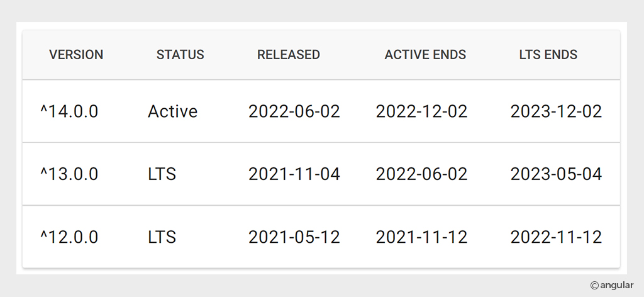
Task: Click the 2022-12-02 active ends date
Action: pyautogui.click(x=421, y=111)
